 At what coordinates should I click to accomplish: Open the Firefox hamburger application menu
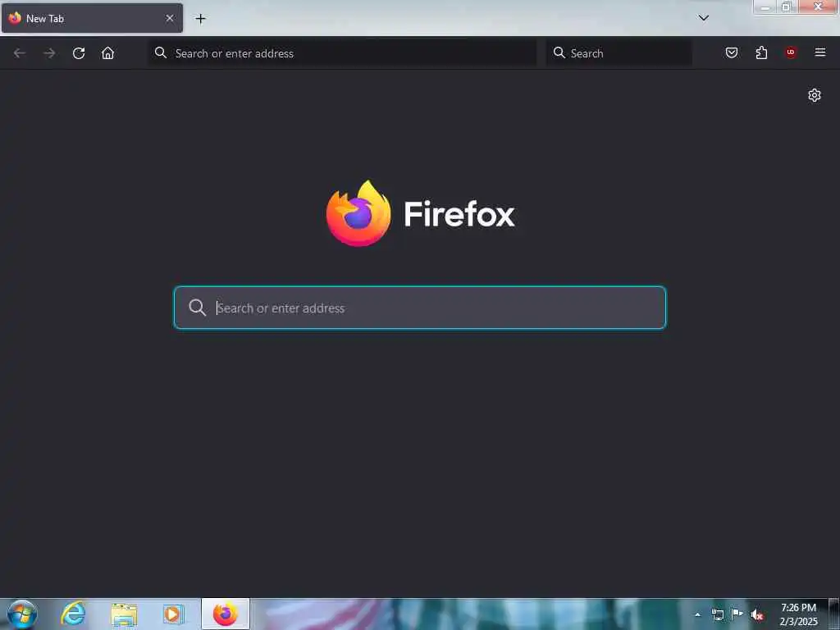pos(819,52)
